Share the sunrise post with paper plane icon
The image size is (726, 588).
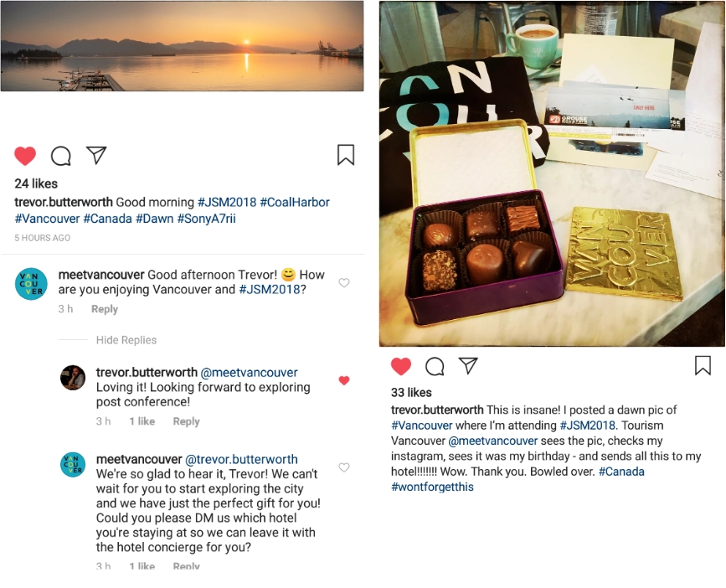96,155
